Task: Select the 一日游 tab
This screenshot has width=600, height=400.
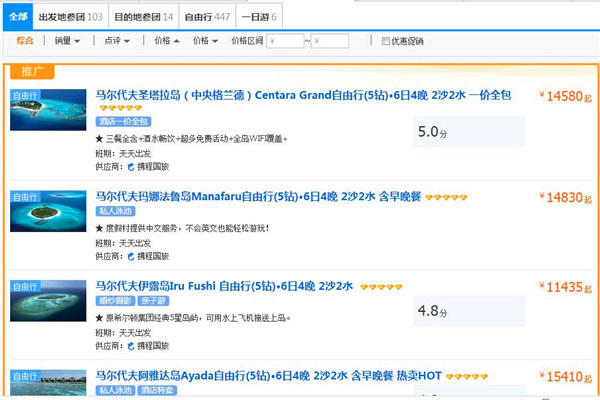Action: point(260,17)
